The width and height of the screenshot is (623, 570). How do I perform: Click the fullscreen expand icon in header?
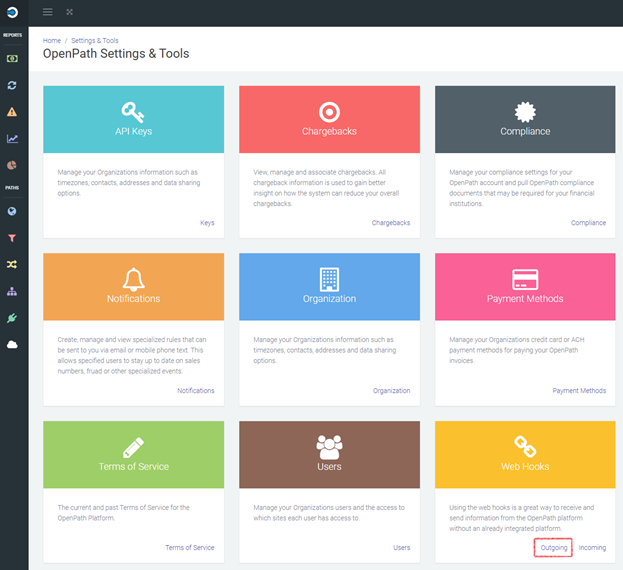point(70,12)
